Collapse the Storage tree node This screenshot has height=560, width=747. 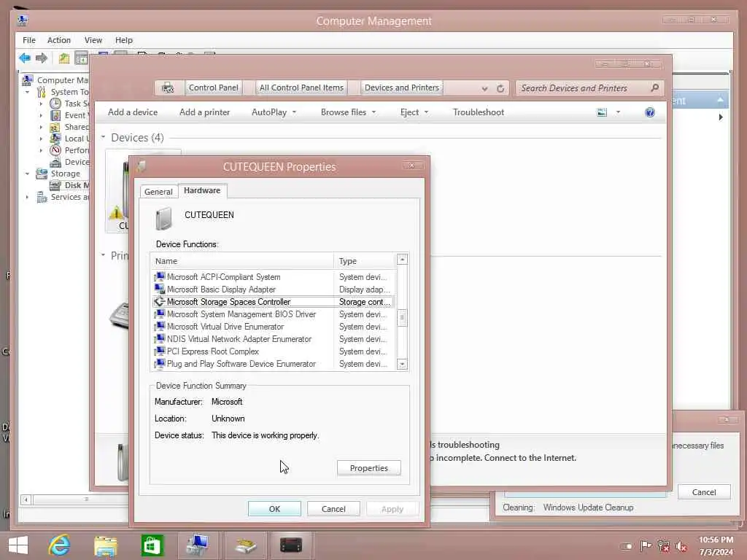(x=27, y=174)
